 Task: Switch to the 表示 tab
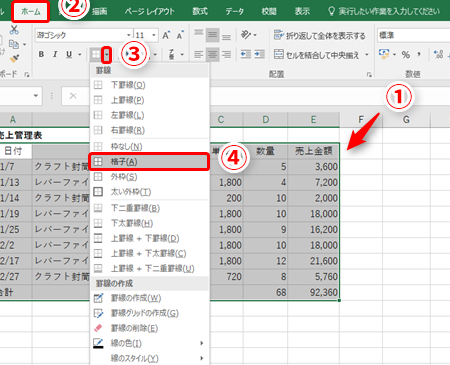tap(302, 11)
